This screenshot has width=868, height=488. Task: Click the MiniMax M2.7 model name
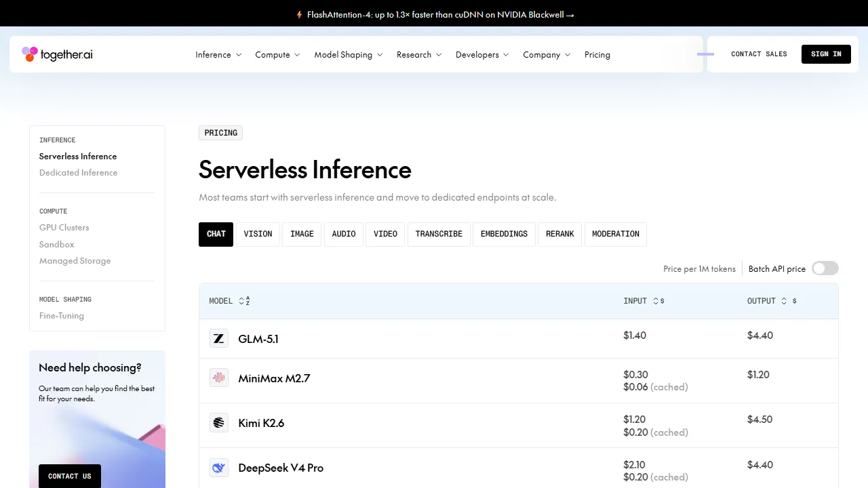274,378
